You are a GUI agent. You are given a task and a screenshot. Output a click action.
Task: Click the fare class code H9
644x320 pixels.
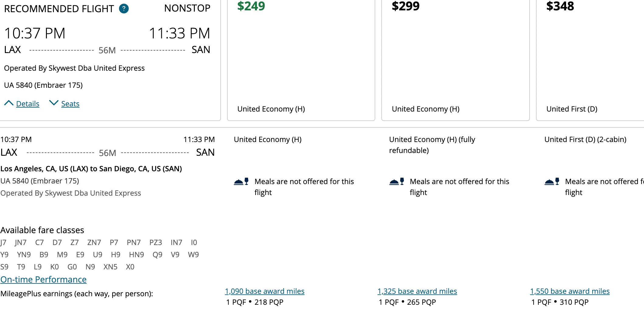point(116,254)
